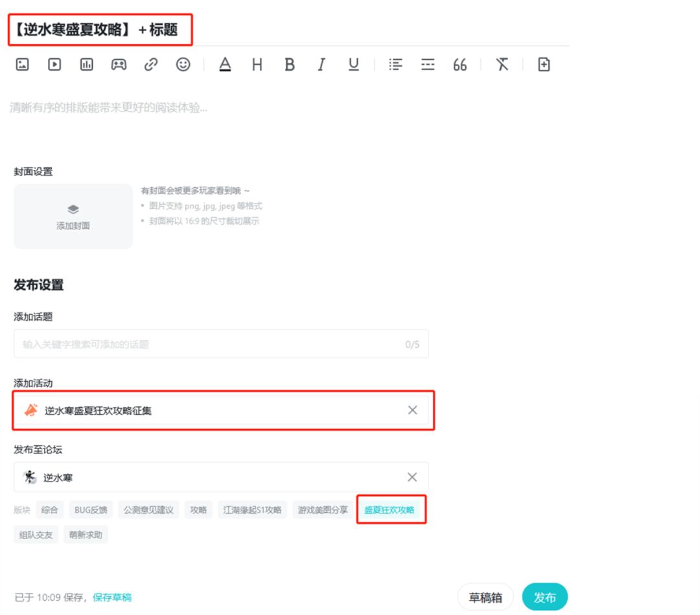Select the 萌新求助 board tag

pyautogui.click(x=86, y=535)
